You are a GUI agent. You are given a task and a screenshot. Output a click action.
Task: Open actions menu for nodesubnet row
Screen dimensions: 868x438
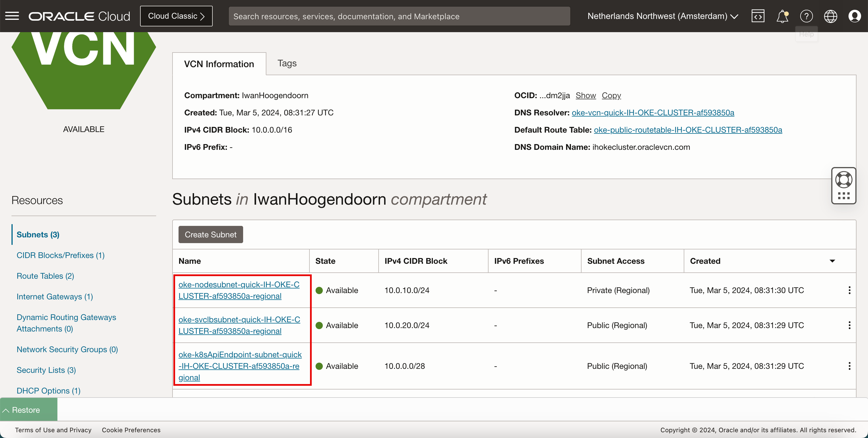pos(849,290)
